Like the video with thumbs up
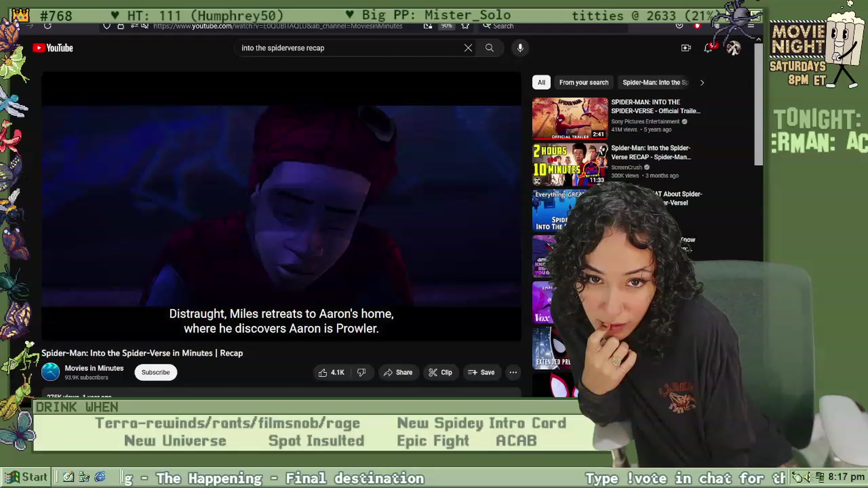 pyautogui.click(x=331, y=372)
